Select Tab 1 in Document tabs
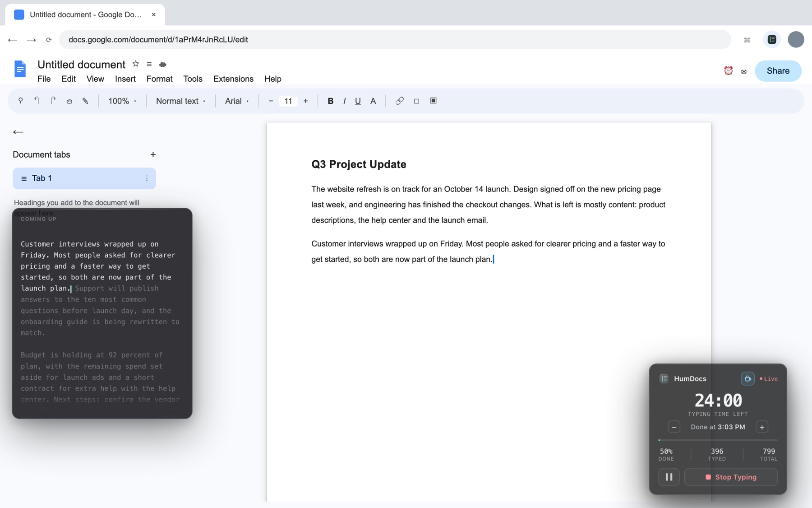The height and width of the screenshot is (508, 812). [84, 178]
